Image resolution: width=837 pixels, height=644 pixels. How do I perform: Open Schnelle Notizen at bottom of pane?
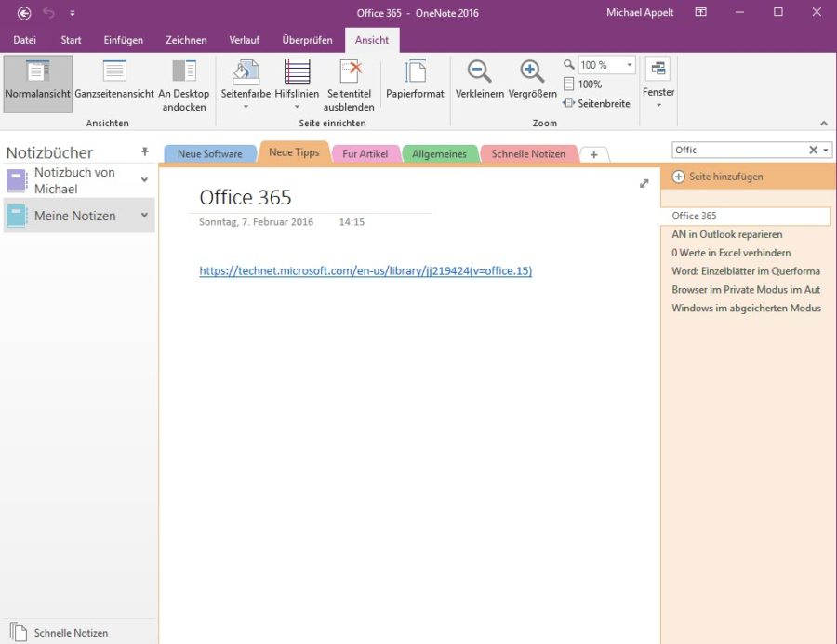[59, 632]
